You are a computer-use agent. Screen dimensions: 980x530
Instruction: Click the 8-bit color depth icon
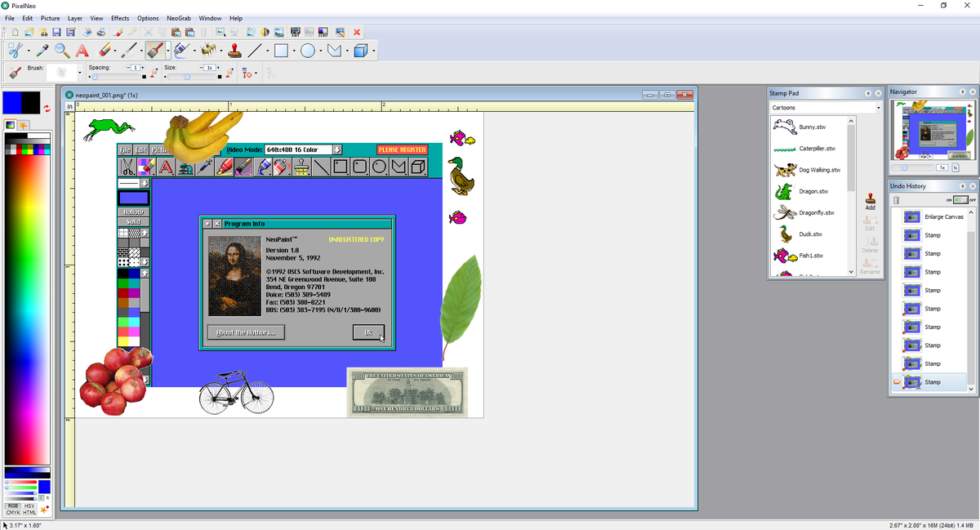pos(296,32)
